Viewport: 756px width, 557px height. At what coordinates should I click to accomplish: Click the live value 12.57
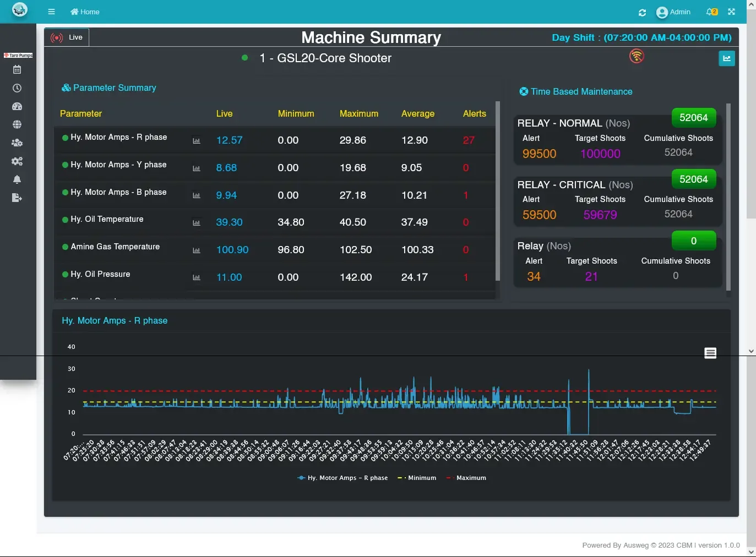click(x=229, y=140)
